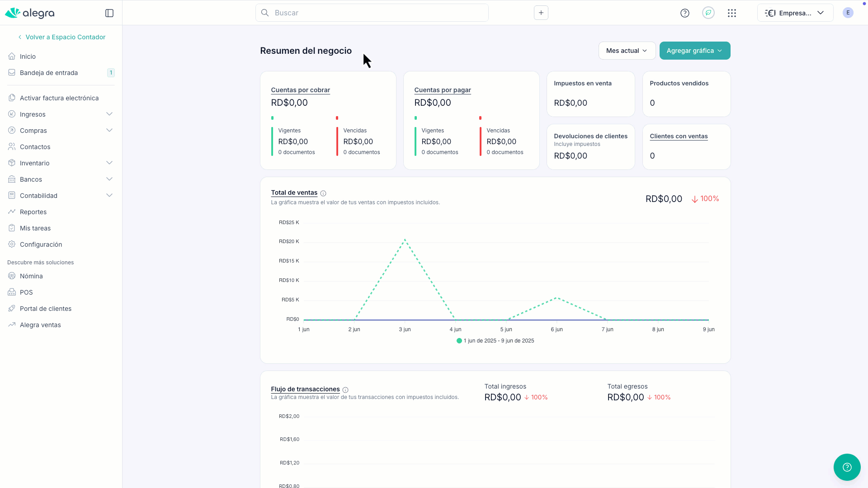
Task: Open the Mes actual period dropdown
Action: [627, 51]
